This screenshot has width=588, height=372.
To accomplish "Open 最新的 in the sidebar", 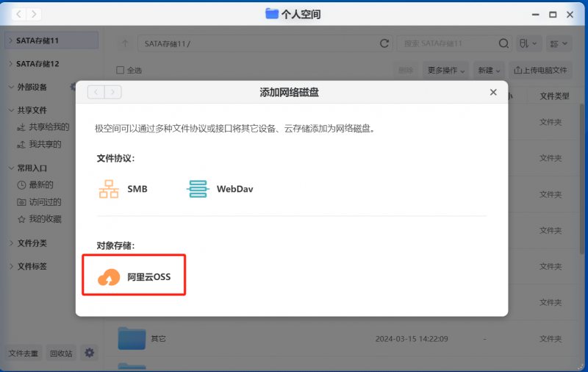I will (x=35, y=185).
